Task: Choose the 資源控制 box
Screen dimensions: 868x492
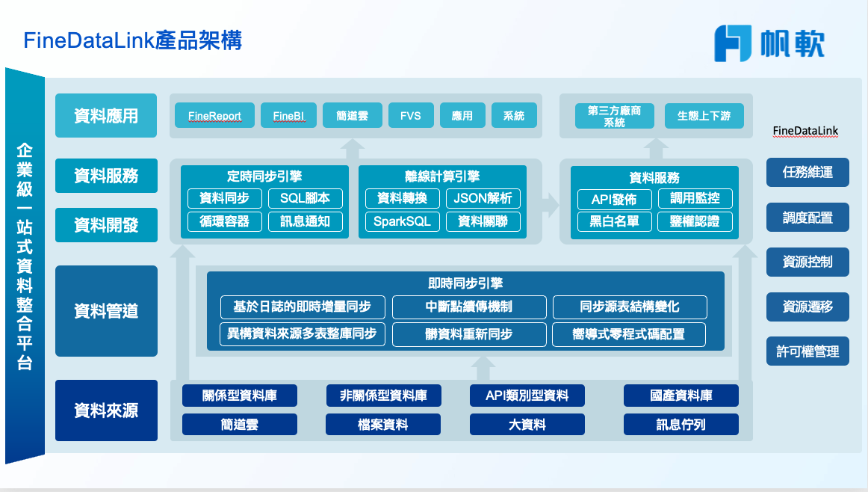Action: pos(807,262)
